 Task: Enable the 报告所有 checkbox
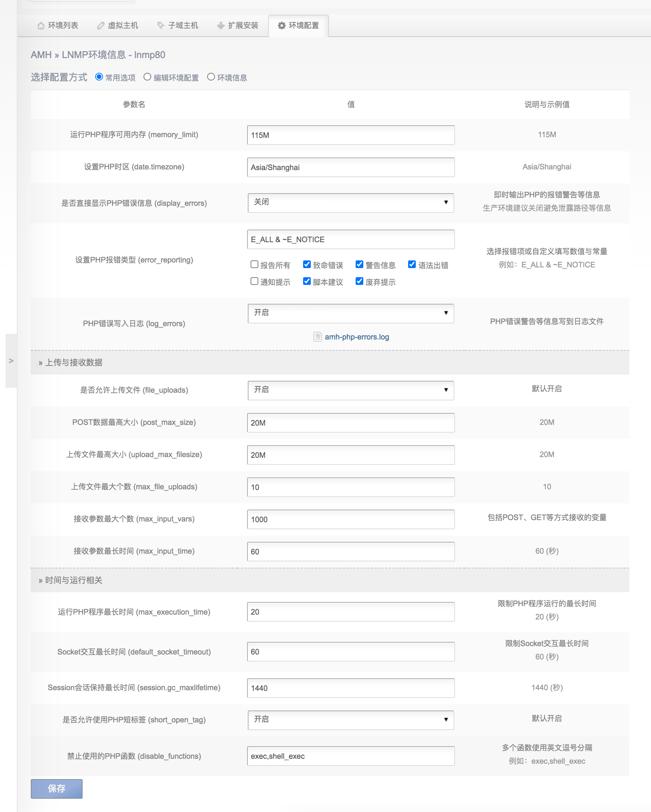tap(254, 265)
